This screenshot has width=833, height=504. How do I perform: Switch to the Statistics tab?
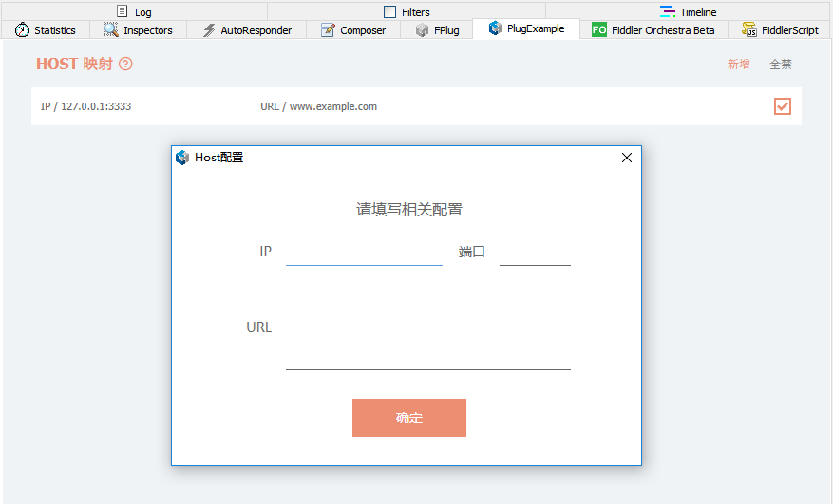(x=46, y=30)
